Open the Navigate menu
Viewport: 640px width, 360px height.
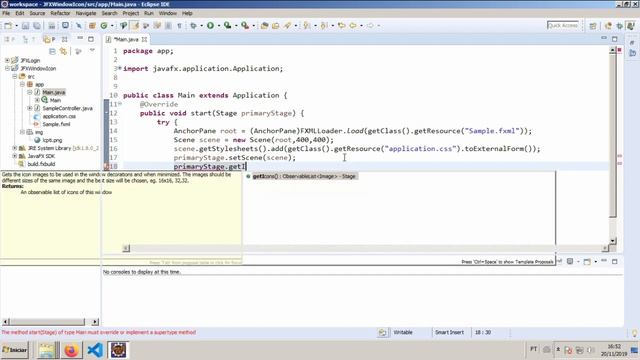tap(86, 13)
